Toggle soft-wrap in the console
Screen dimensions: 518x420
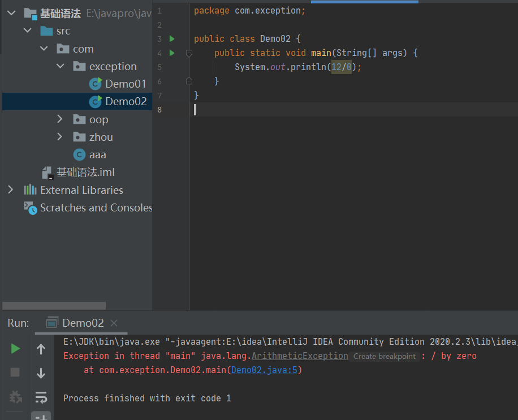(41, 397)
